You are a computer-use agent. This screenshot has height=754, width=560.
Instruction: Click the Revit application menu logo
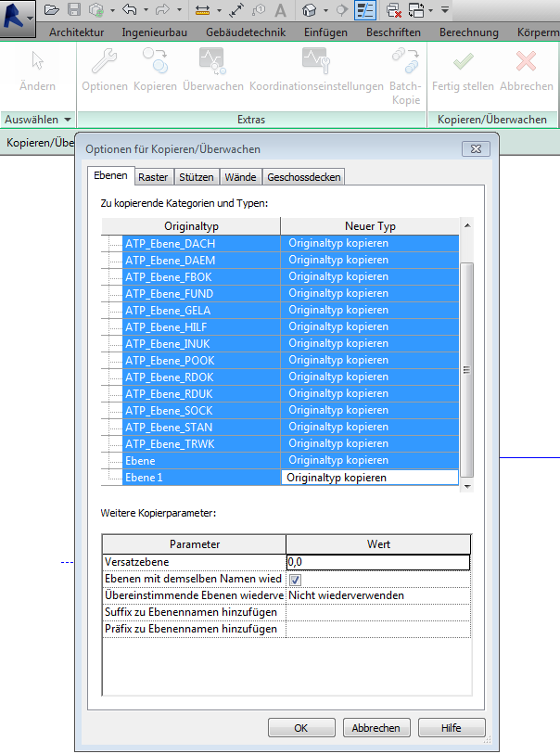point(16,15)
